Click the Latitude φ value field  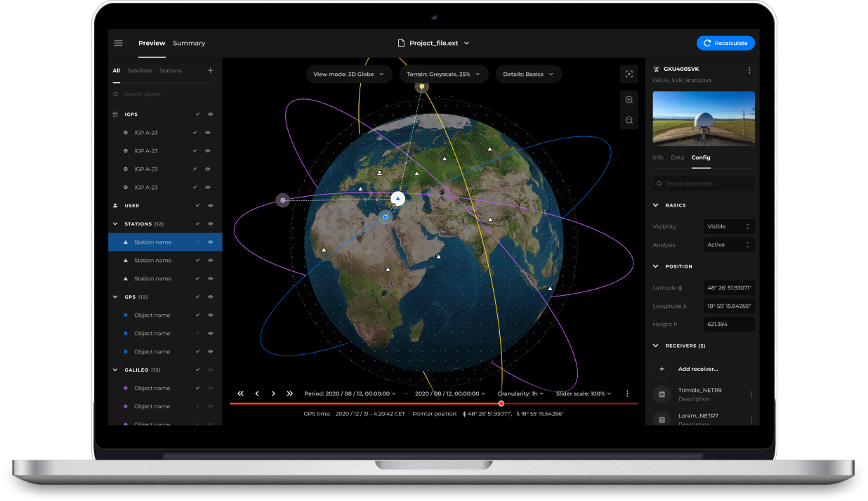tap(730, 288)
